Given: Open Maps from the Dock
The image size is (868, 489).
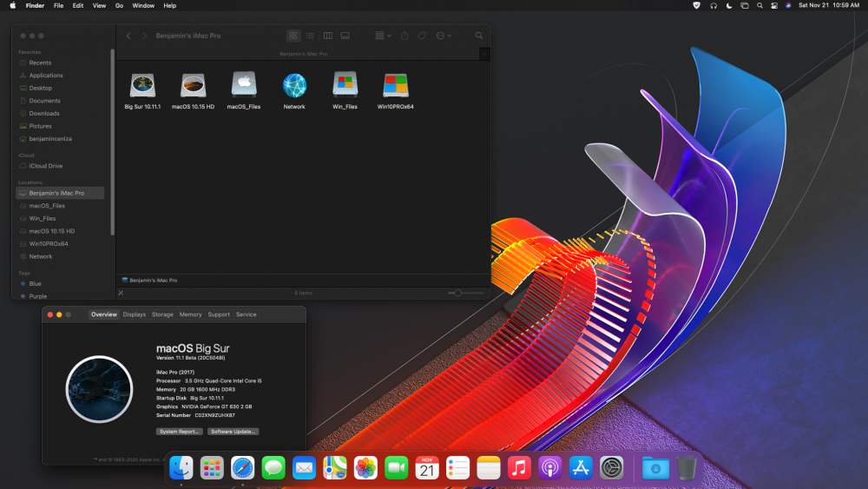Looking at the screenshot, I should point(335,468).
